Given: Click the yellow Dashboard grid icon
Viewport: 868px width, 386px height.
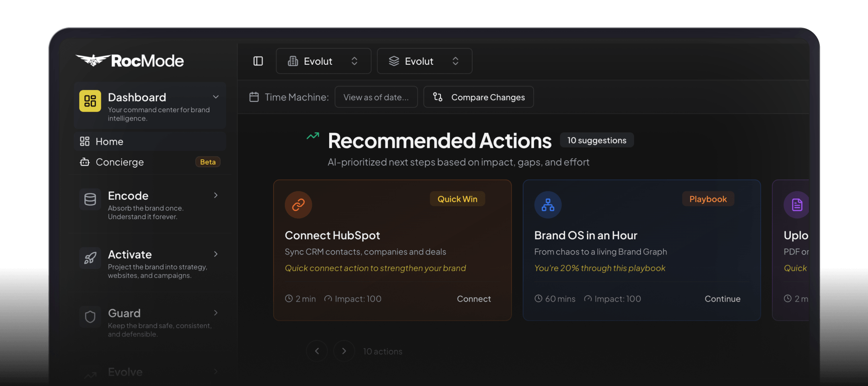Looking at the screenshot, I should point(90,101).
